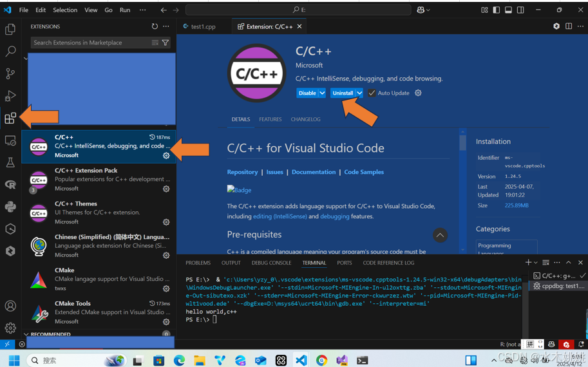Switch to the Changelog tab
588x367 pixels.
click(306, 119)
